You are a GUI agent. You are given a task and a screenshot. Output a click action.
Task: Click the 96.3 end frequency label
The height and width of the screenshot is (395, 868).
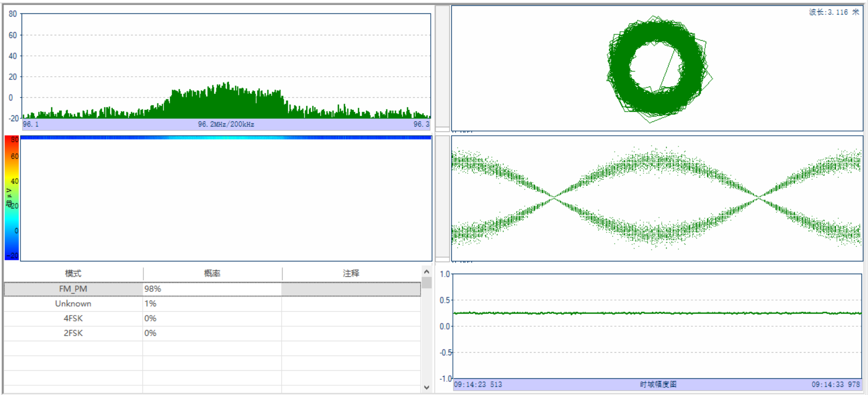tap(421, 125)
